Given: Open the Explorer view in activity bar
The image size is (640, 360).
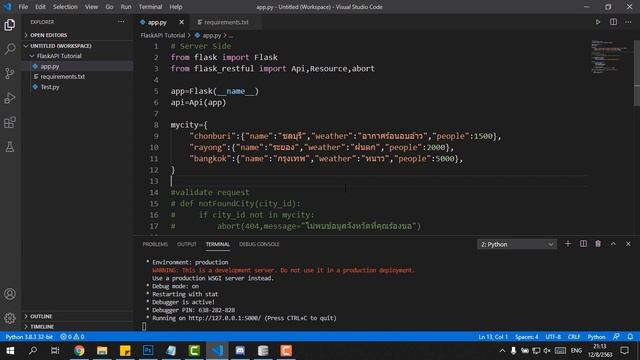Looking at the screenshot, I should [x=10, y=25].
